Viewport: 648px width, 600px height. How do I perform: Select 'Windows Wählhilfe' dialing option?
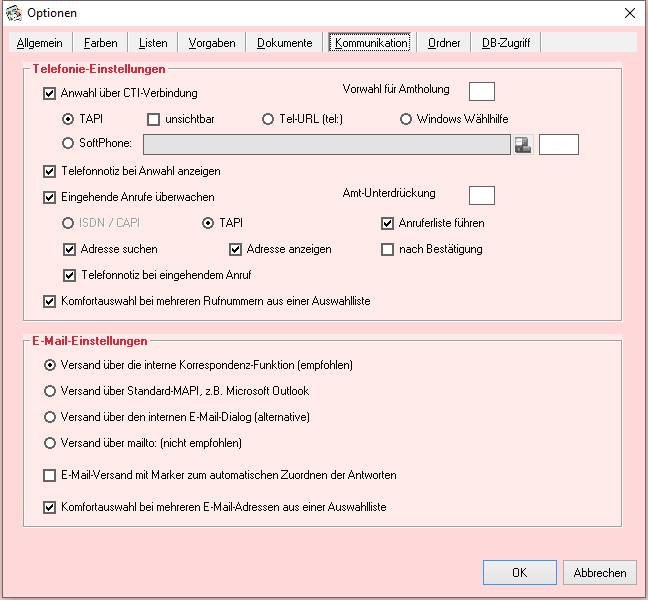(x=406, y=119)
